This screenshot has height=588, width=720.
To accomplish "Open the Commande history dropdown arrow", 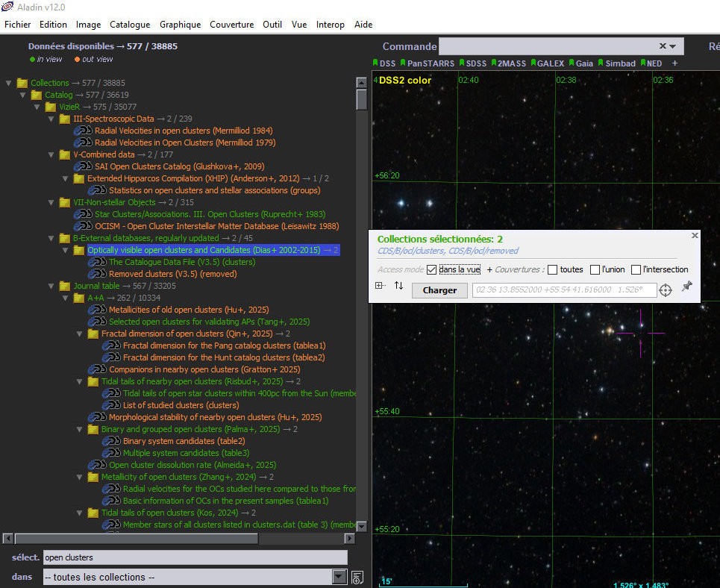I will [673, 46].
